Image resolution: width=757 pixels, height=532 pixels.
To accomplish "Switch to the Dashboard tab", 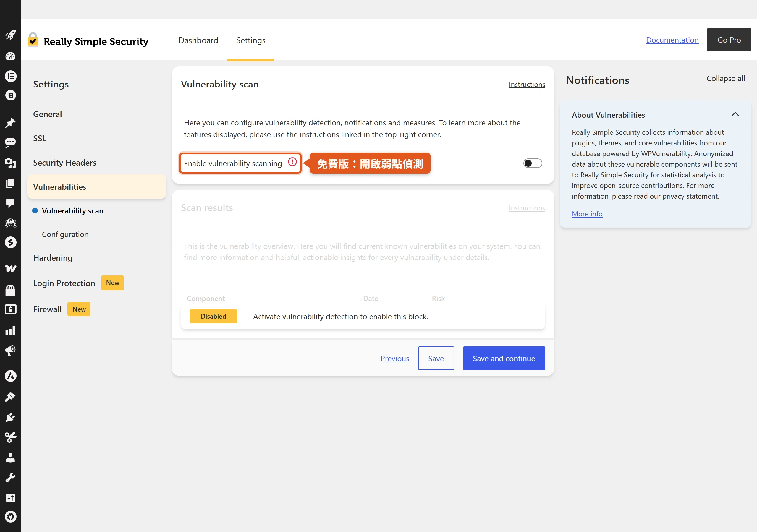I will tap(198, 40).
